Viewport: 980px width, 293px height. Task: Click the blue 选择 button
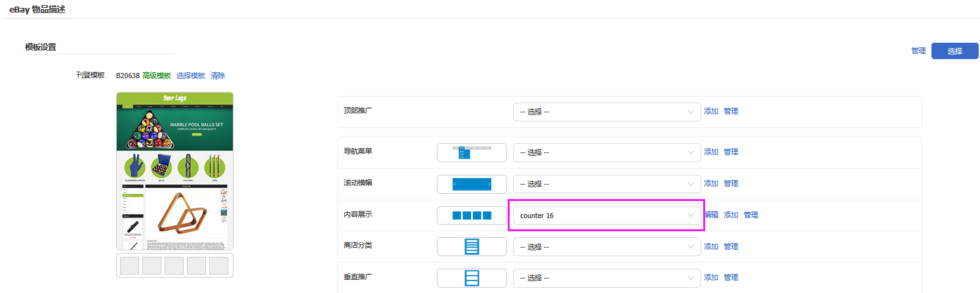[954, 51]
